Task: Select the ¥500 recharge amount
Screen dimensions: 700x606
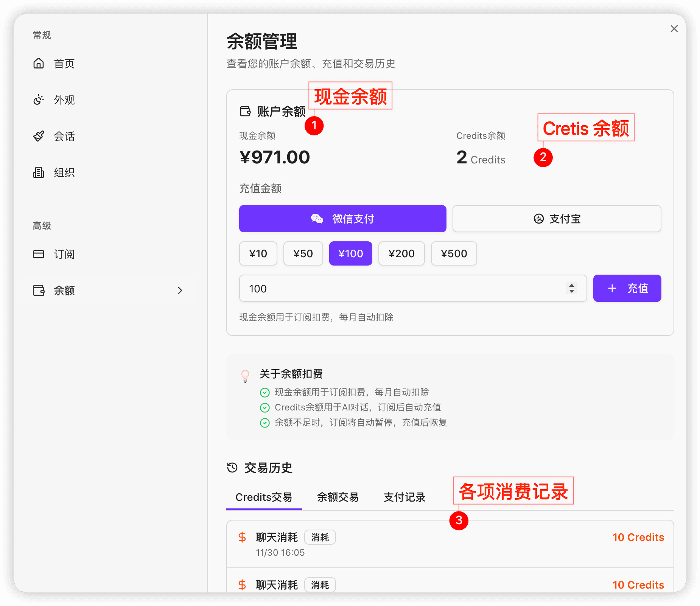Action: click(x=454, y=253)
